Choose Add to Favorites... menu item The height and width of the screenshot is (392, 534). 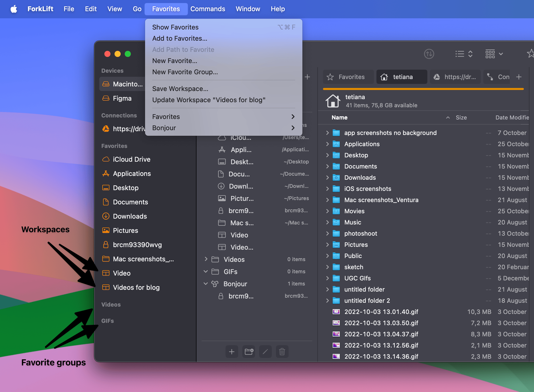tap(223, 38)
